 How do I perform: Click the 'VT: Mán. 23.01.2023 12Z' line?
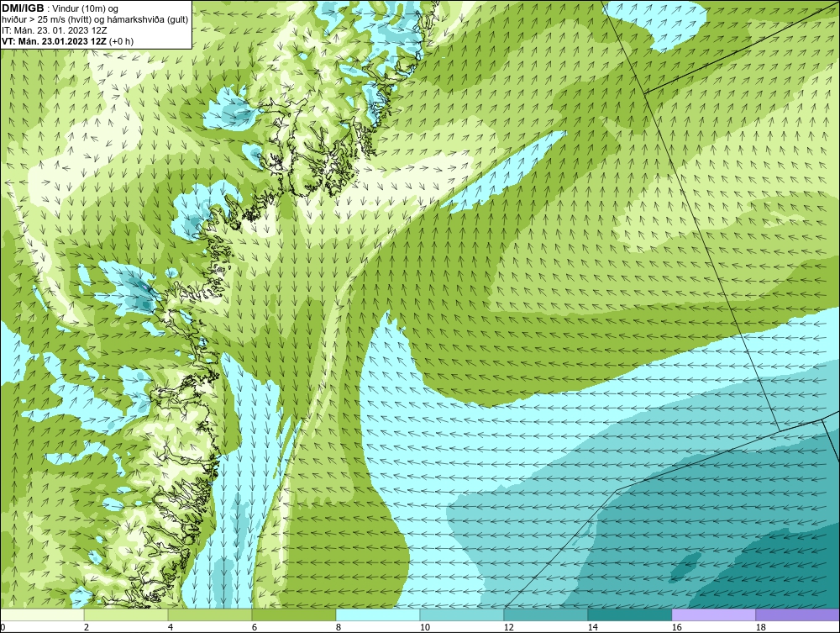click(68, 41)
